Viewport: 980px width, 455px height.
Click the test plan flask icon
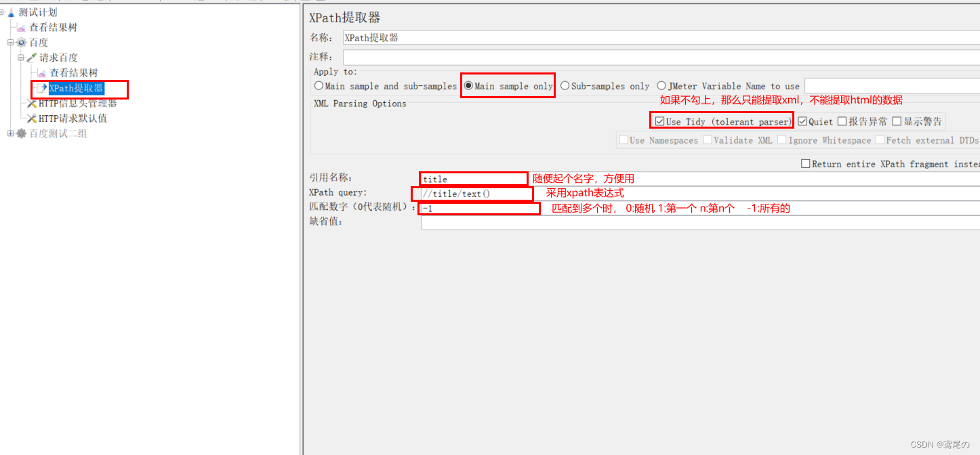[12, 13]
